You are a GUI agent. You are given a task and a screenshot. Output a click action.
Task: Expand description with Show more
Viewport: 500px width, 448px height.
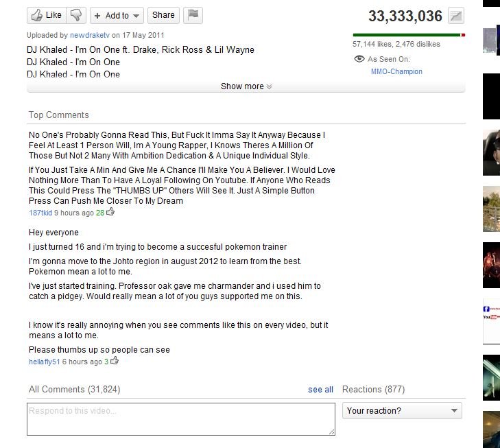[x=246, y=86]
